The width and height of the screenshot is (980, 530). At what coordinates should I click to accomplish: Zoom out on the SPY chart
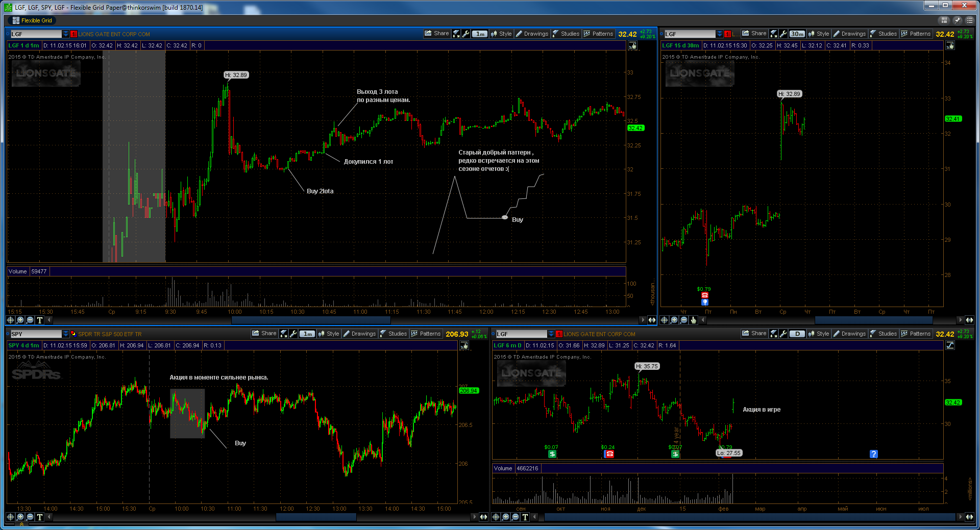click(30, 517)
